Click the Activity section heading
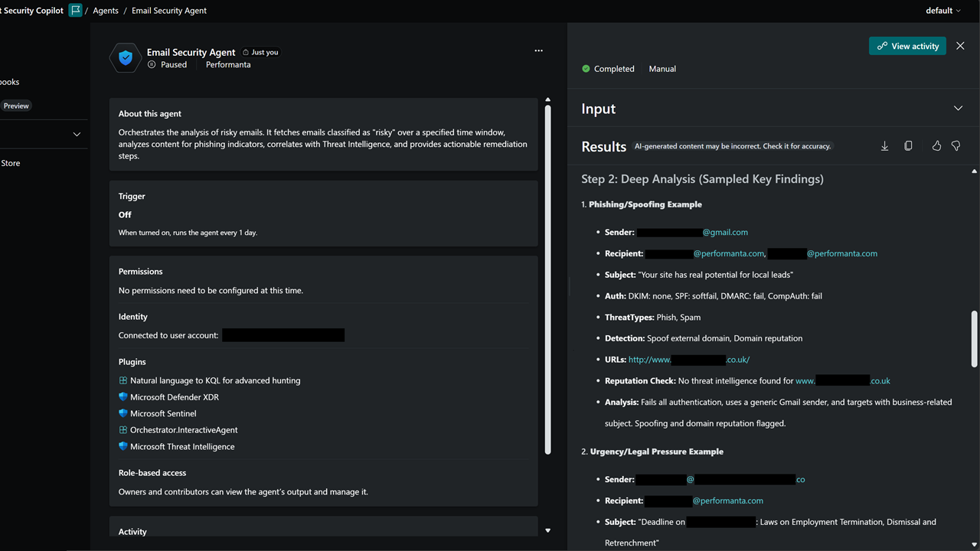 [x=132, y=532]
